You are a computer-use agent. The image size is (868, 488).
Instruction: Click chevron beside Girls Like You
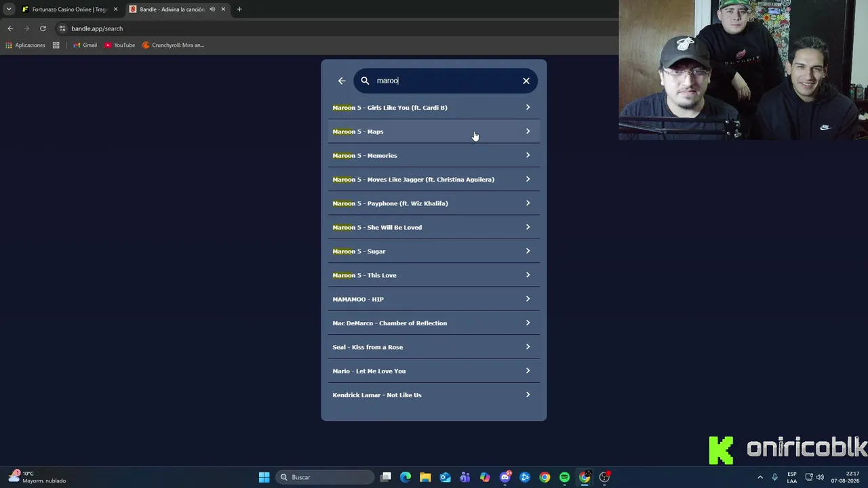coord(528,107)
